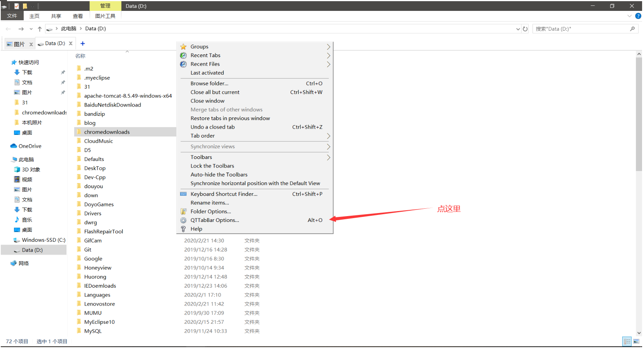
Task: Click the refresh button beside address bar
Action: [x=525, y=29]
